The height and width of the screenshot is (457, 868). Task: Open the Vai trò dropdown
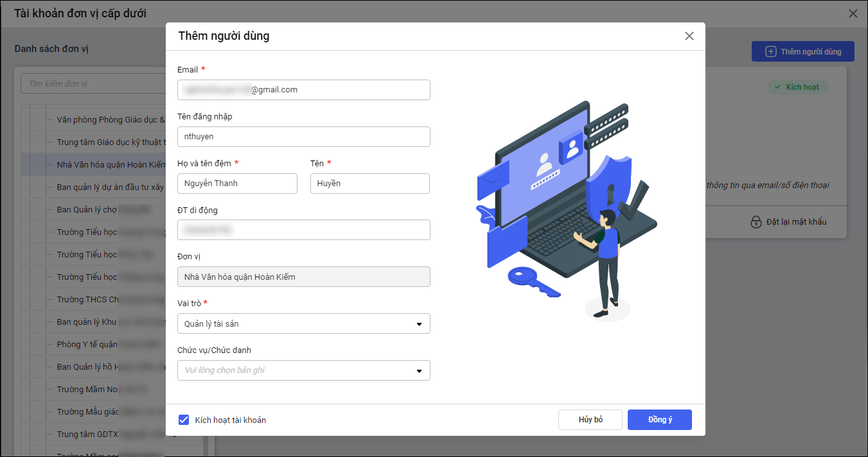click(304, 323)
